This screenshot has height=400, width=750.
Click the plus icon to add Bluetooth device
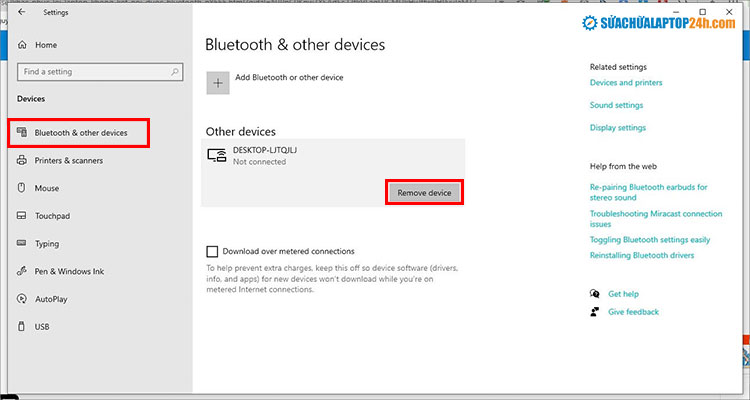click(x=218, y=83)
